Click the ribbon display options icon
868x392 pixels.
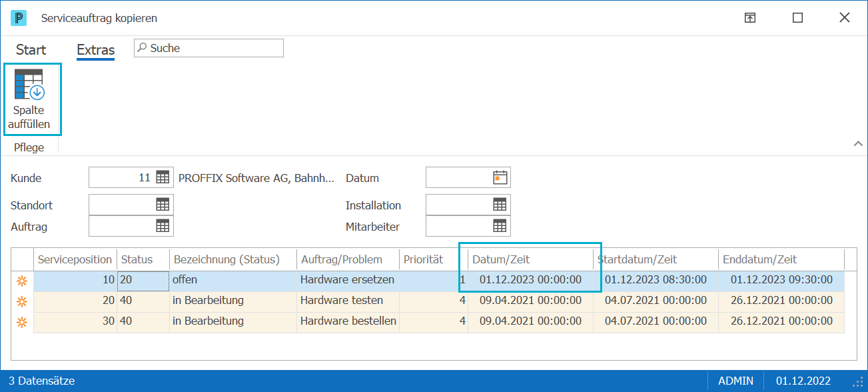pyautogui.click(x=750, y=18)
